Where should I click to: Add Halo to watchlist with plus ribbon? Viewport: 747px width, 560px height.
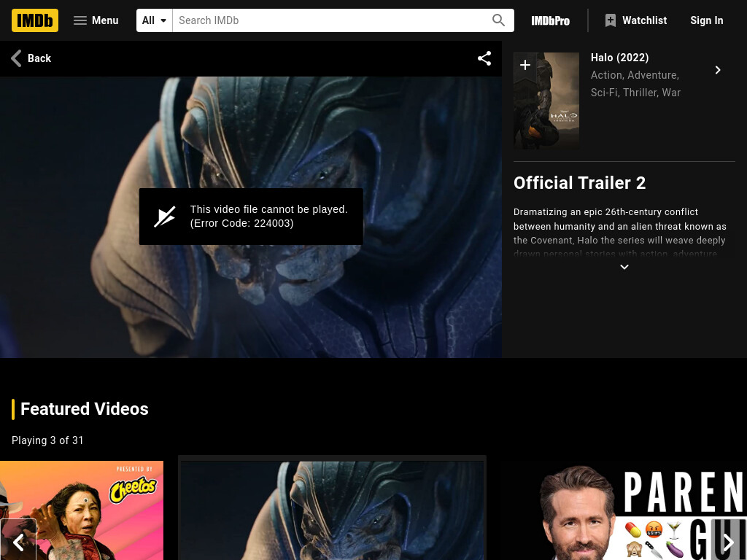click(x=525, y=65)
